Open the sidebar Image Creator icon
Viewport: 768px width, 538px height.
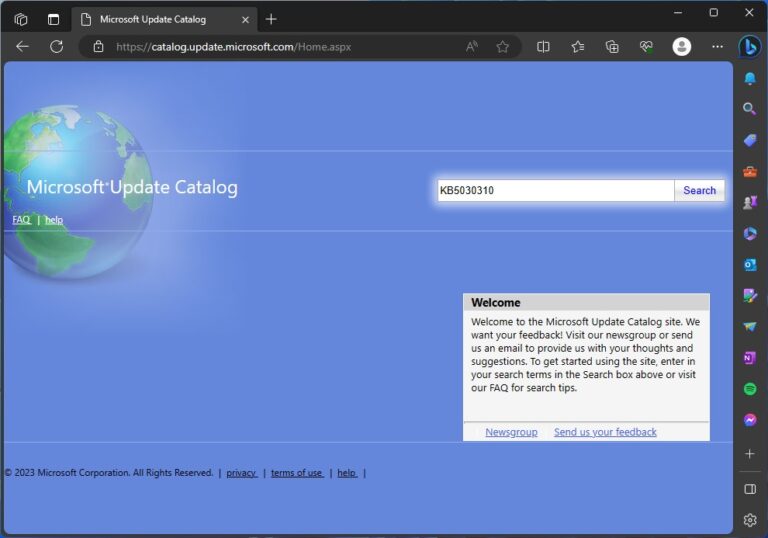tap(749, 295)
